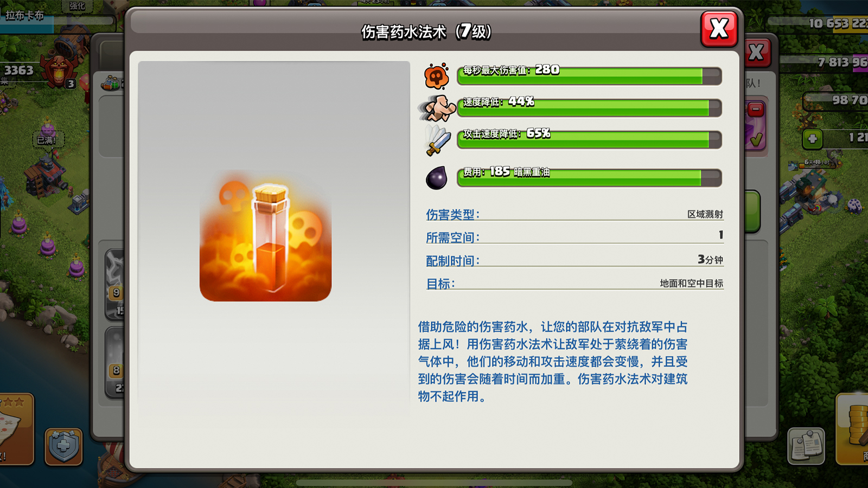868x488 pixels.
Task: Click the sword attack speed icon
Action: pyautogui.click(x=437, y=140)
